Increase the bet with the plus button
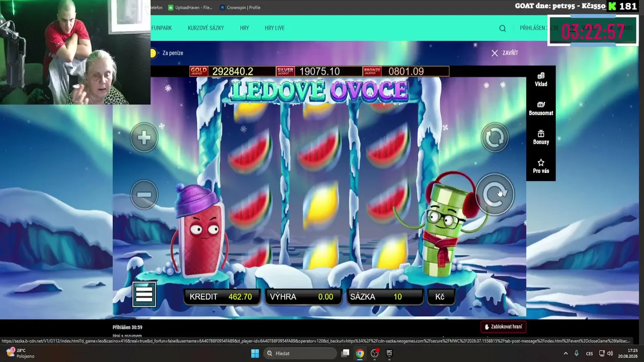Screen dimensions: 644x362 coord(144,138)
